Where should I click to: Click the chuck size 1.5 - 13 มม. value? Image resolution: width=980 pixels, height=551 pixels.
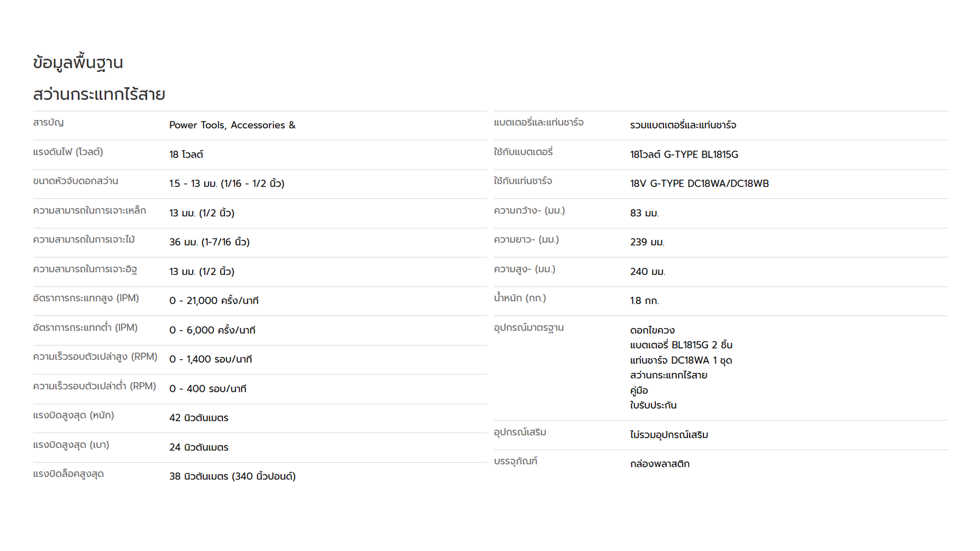[227, 183]
